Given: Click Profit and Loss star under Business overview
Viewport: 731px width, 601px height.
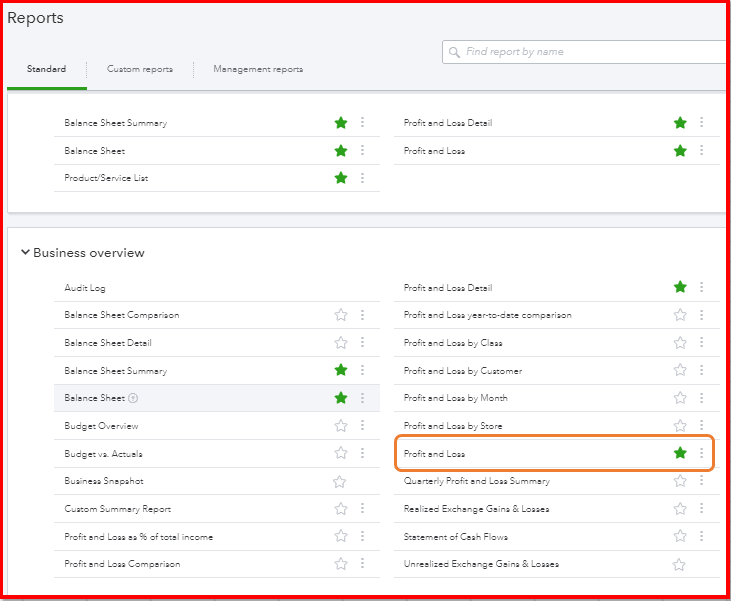Looking at the screenshot, I should tap(680, 452).
